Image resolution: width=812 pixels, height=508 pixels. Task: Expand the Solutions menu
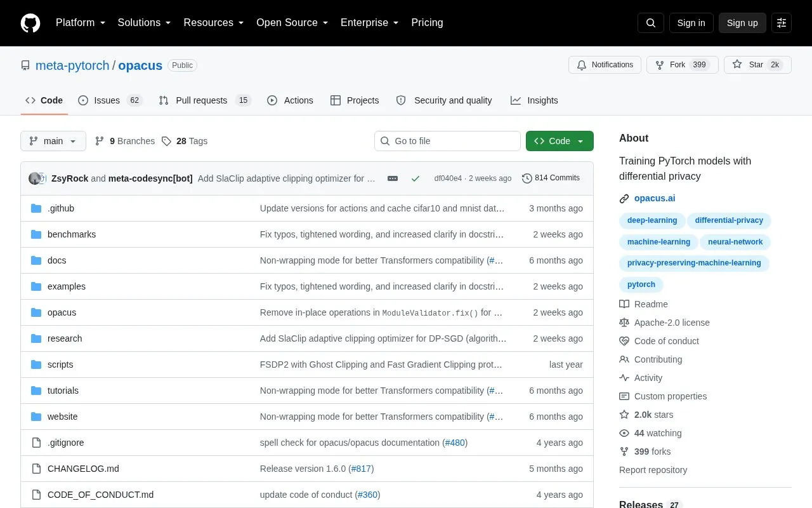(x=145, y=23)
